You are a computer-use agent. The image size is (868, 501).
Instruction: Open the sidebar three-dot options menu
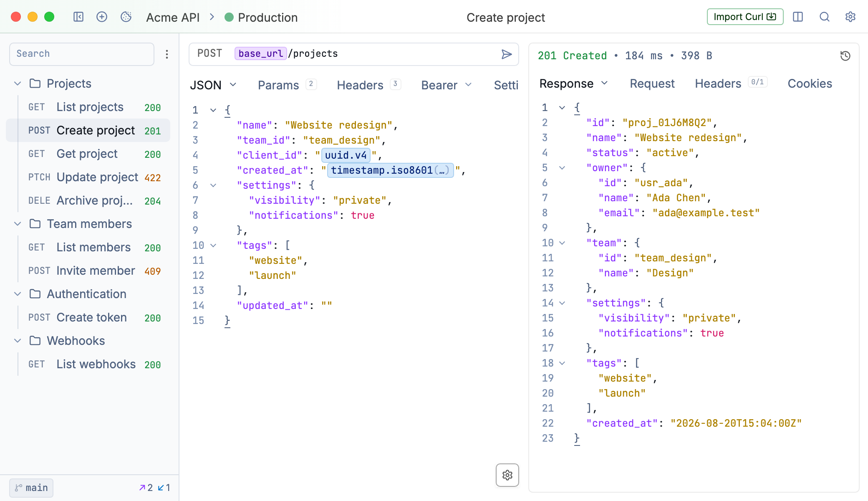pos(167,54)
